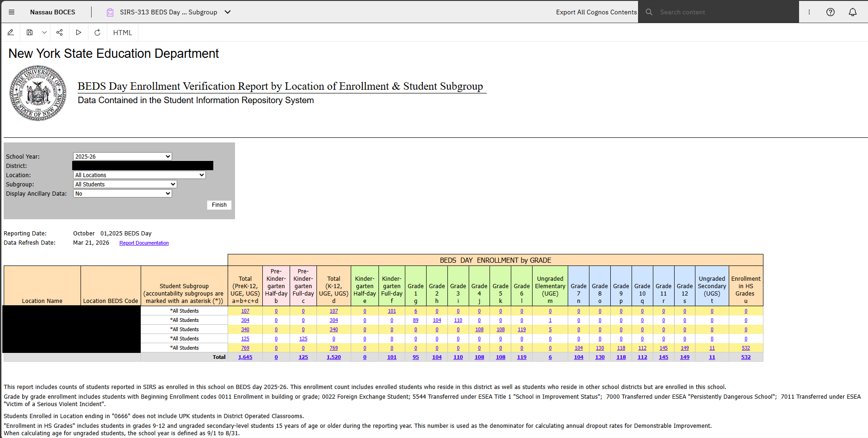Viewport: 868px width, 438px height.
Task: Click the 125 Pre-K full-day link in Total row
Action: tap(303, 357)
